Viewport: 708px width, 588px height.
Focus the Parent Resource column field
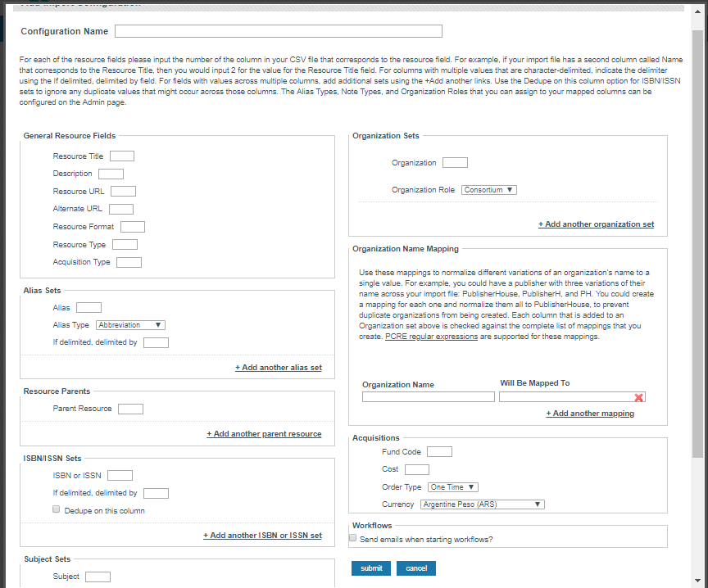coord(130,409)
